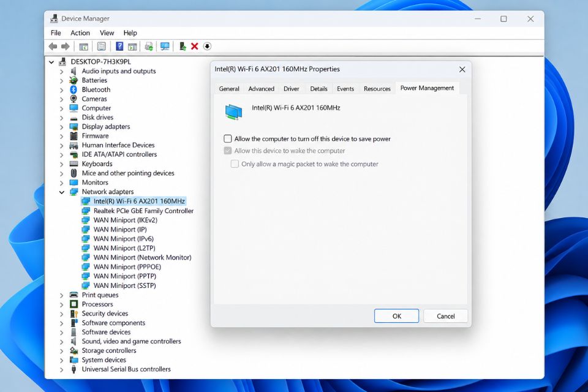This screenshot has width=588, height=392.
Task: Click Scan for hardware changes monitor icon
Action: [165, 47]
